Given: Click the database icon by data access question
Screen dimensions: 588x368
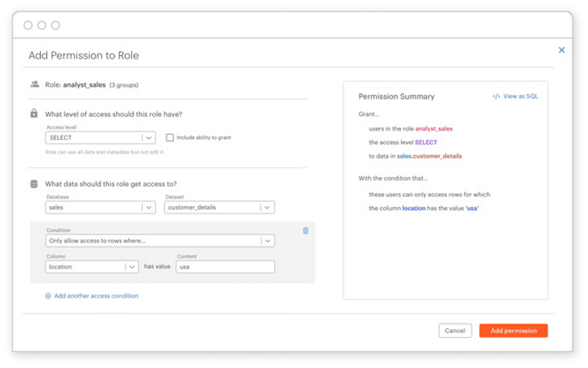Looking at the screenshot, I should (34, 184).
